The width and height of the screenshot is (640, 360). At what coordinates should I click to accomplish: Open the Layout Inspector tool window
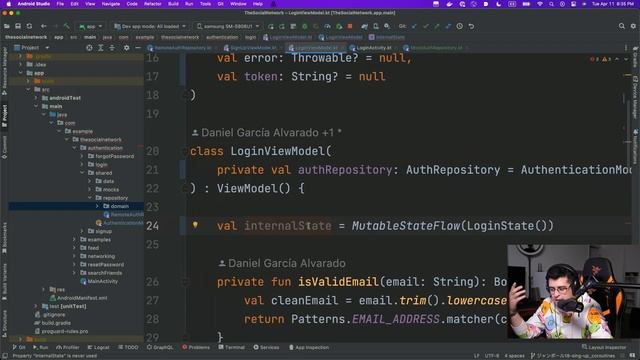tap(604, 347)
